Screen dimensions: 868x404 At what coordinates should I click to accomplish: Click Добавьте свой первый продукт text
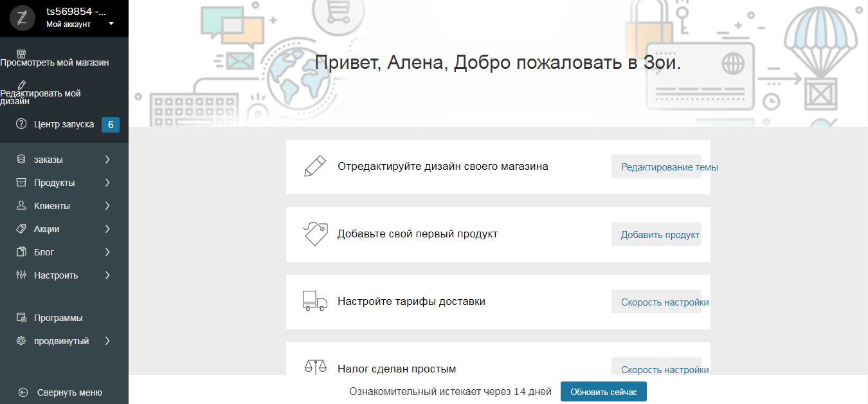(x=418, y=234)
